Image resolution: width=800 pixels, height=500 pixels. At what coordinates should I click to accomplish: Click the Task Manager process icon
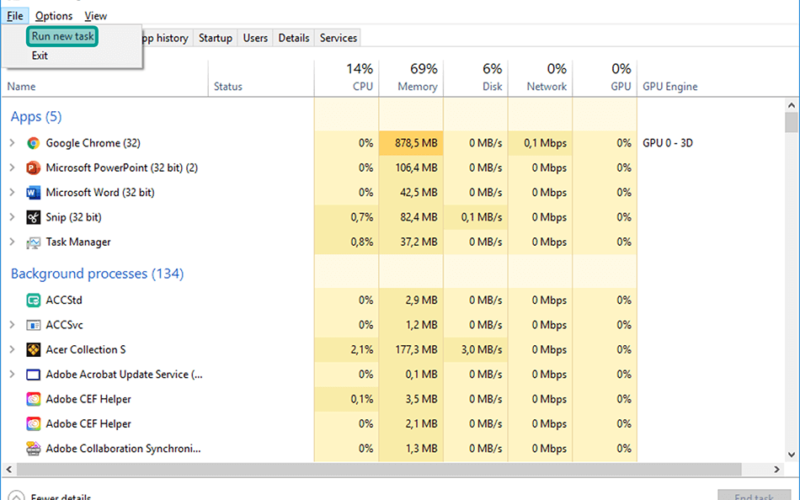pos(33,242)
